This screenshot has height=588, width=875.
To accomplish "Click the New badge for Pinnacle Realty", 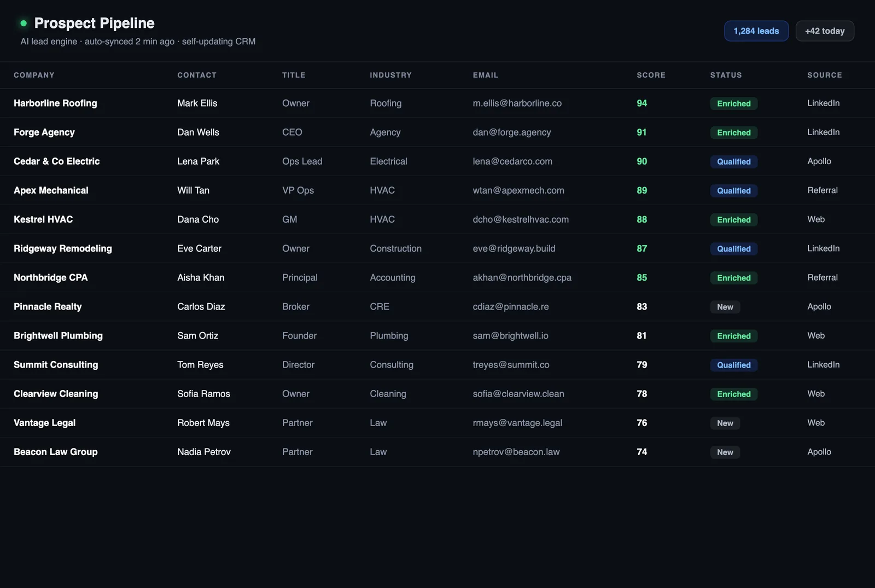I will coord(725,307).
